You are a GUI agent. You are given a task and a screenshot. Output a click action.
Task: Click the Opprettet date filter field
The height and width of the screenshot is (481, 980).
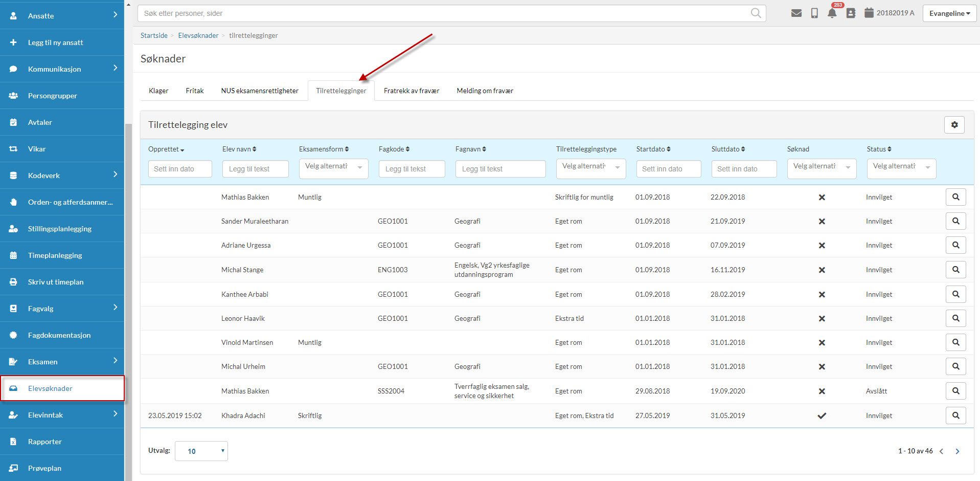click(180, 169)
